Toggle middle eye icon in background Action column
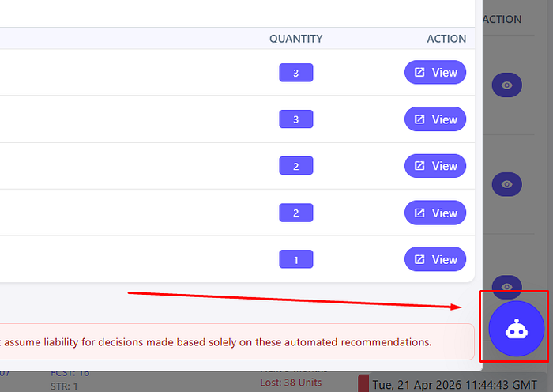This screenshot has width=553, height=392. [507, 184]
